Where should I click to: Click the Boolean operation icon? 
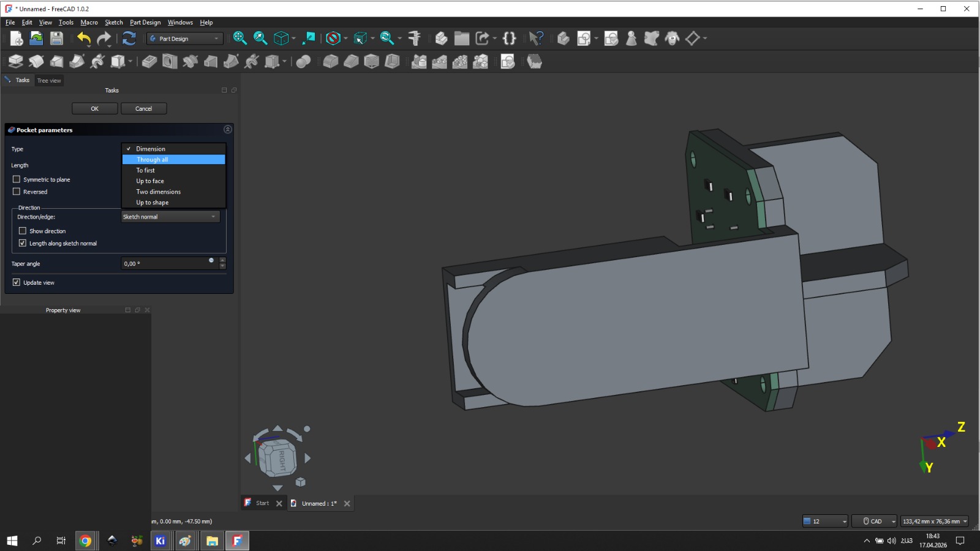click(x=303, y=61)
